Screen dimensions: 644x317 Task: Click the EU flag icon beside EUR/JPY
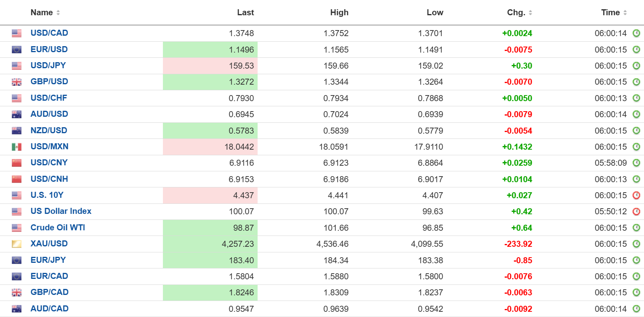pyautogui.click(x=16, y=260)
